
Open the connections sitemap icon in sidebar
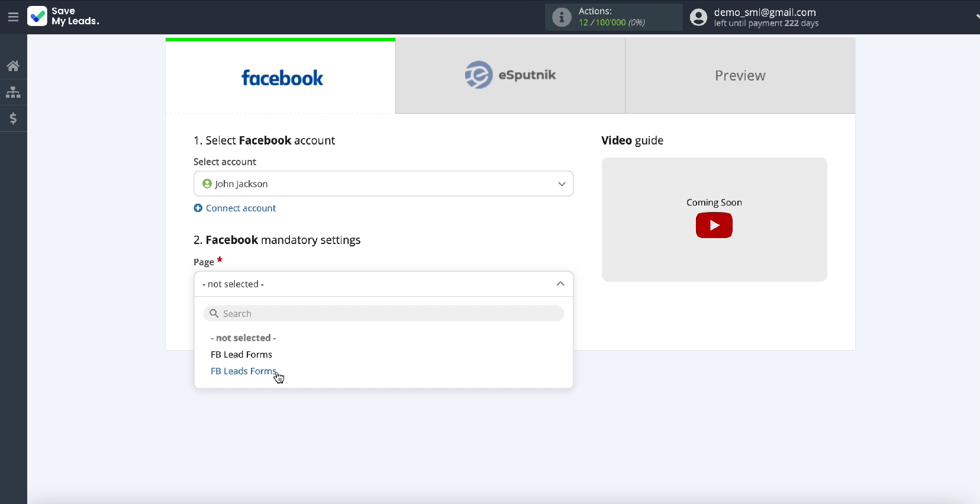point(13,92)
